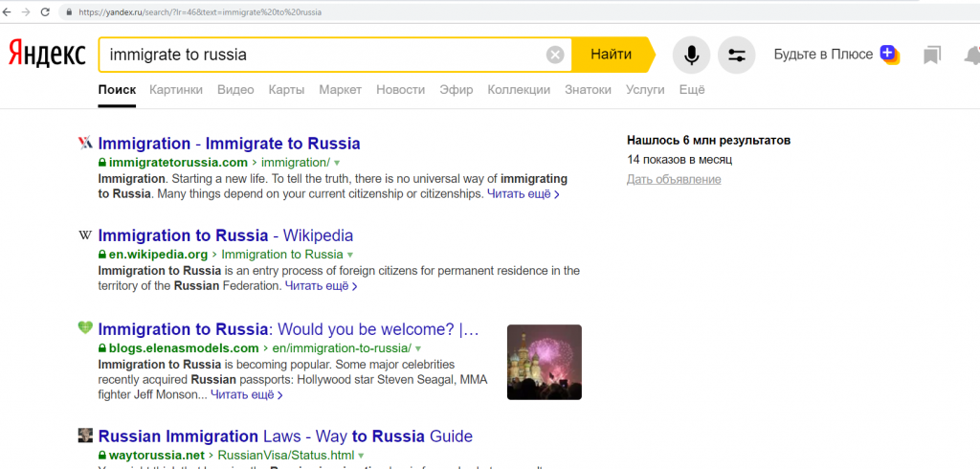Open the Яндекс logo home link
Viewport: 980px width, 469px height.
[47, 55]
